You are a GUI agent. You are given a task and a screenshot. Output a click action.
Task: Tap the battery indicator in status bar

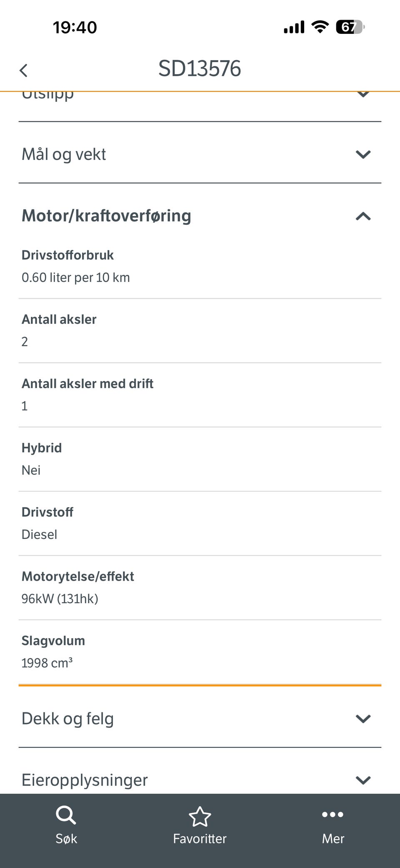pos(350,27)
